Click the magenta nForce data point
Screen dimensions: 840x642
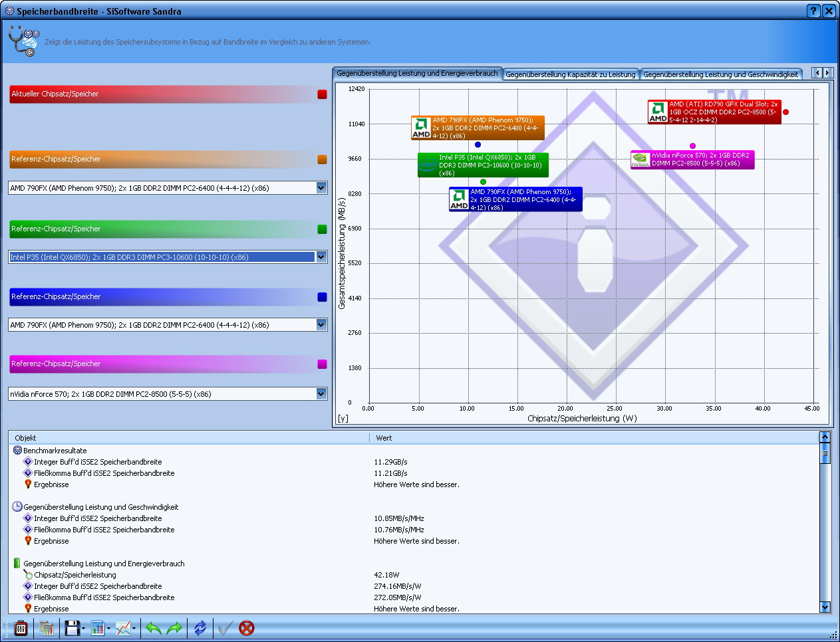tap(692, 146)
